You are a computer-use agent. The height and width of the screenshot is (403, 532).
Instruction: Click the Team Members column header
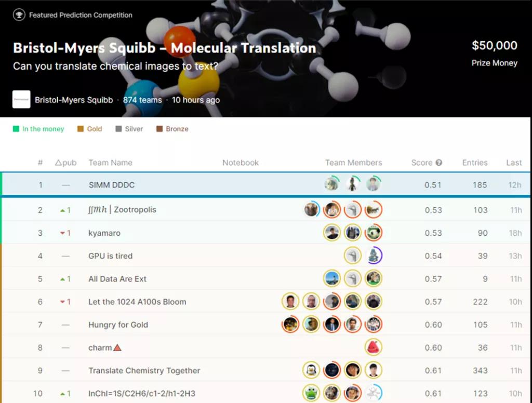(353, 163)
